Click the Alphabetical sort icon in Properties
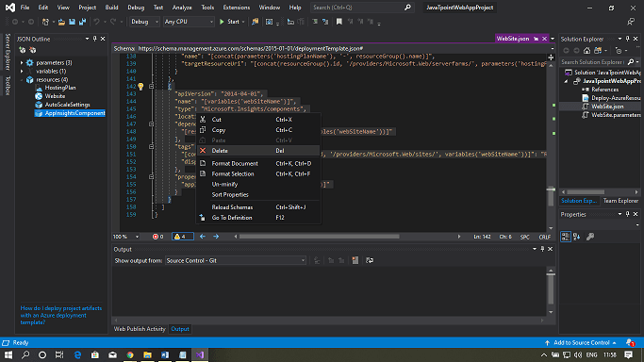The height and width of the screenshot is (362, 644). click(x=577, y=237)
